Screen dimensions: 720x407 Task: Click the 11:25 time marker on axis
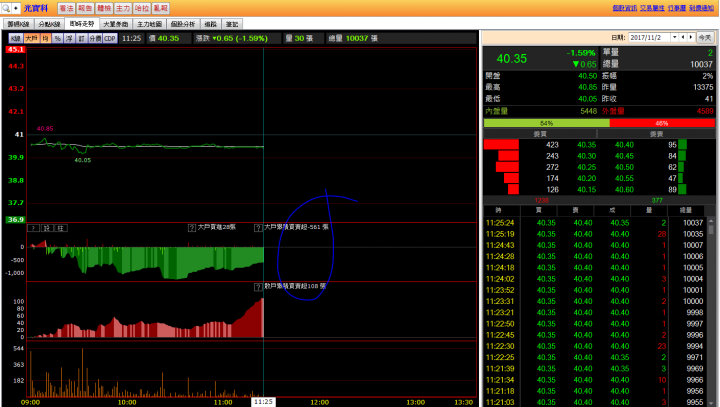(263, 402)
